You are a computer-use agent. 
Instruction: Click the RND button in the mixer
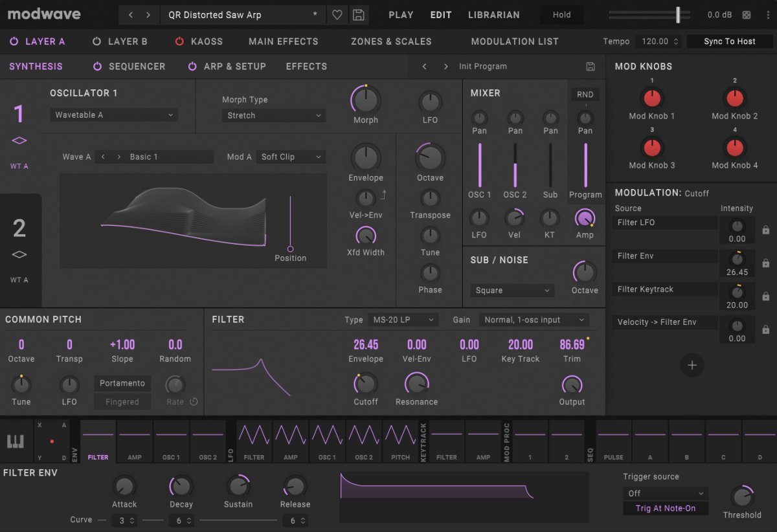pyautogui.click(x=585, y=94)
